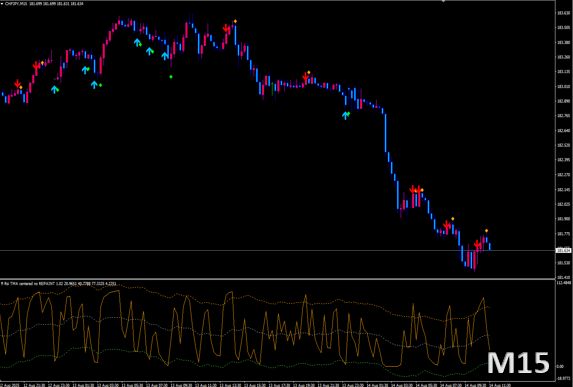This screenshot has height=387, width=573.
Task: Click the CHFJPY,M15 chart title text
Action: (16, 4)
